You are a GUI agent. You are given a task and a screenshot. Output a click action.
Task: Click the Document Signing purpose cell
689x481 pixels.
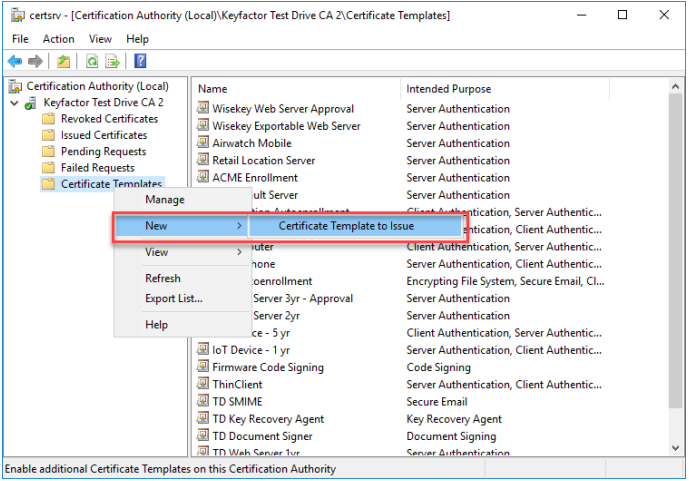pyautogui.click(x=451, y=436)
